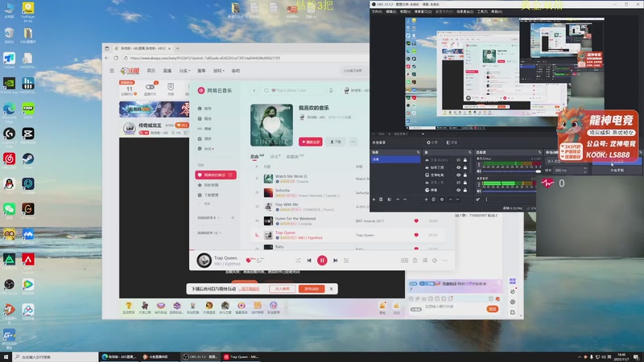Viewport: 644px width, 362px height.
Task: Select 我喜欢的音乐 in NetEase sidebar
Action: coord(216,175)
